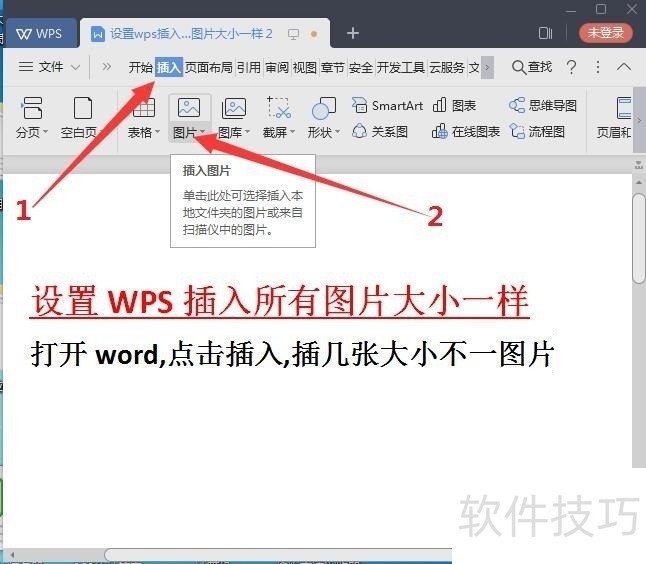Click the 表格 table icon
The width and height of the screenshot is (646, 564).
tap(144, 108)
